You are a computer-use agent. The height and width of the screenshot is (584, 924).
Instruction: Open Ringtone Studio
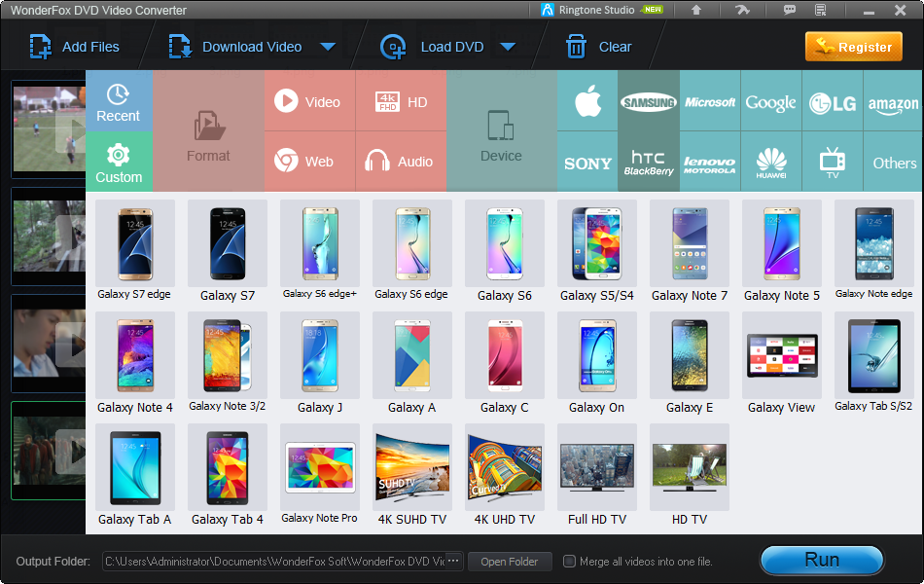pos(602,10)
